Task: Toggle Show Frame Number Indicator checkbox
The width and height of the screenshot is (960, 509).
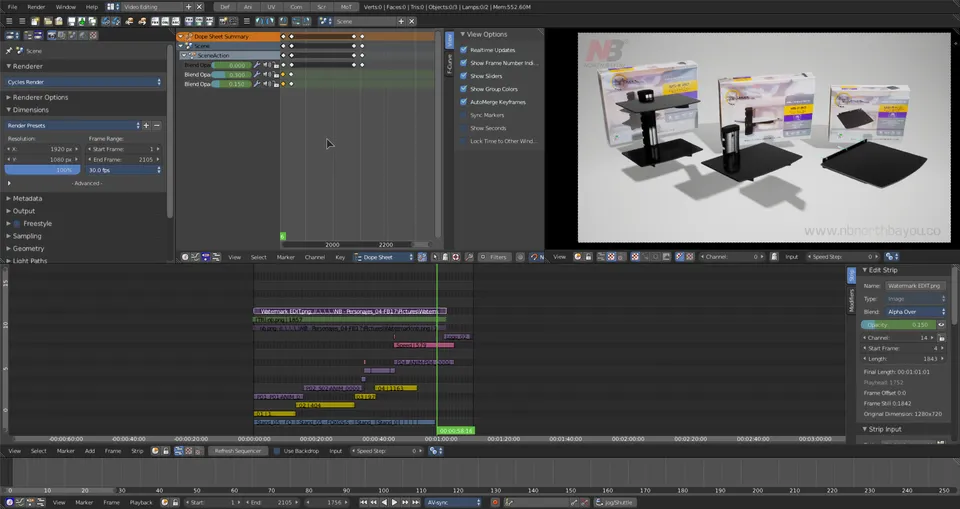Action: tap(463, 63)
